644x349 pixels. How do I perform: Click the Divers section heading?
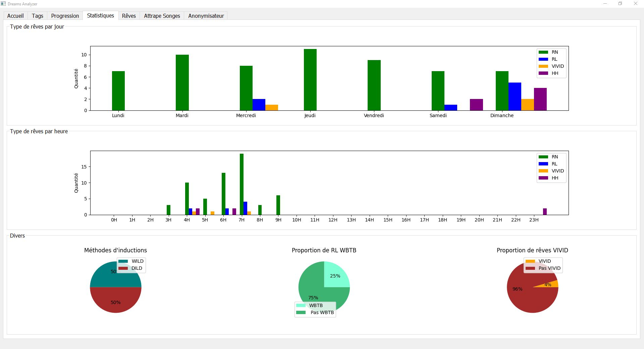point(17,236)
